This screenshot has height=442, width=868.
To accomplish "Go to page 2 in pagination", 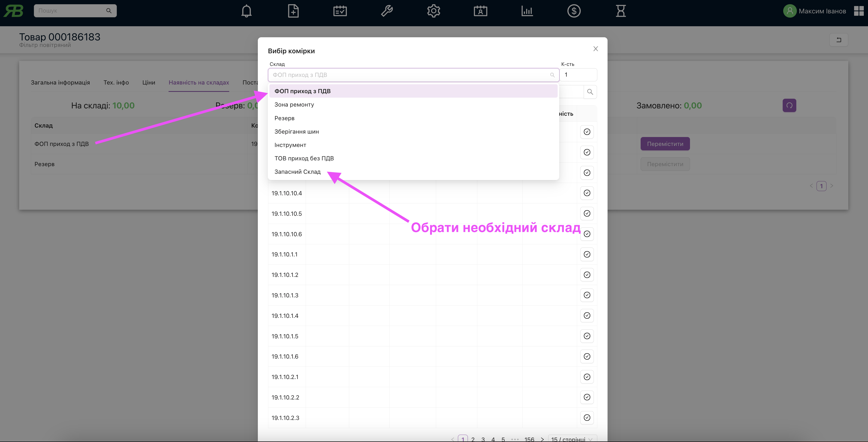I will tap(473, 439).
